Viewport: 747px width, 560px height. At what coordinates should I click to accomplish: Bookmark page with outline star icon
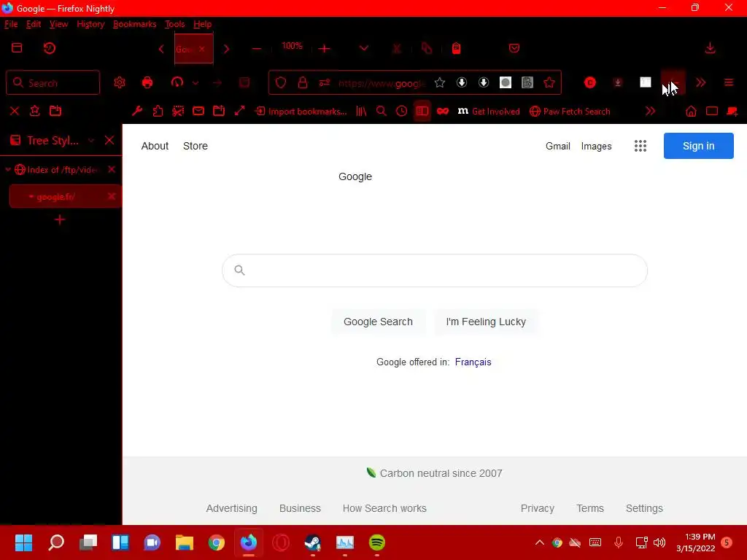pyautogui.click(x=440, y=82)
